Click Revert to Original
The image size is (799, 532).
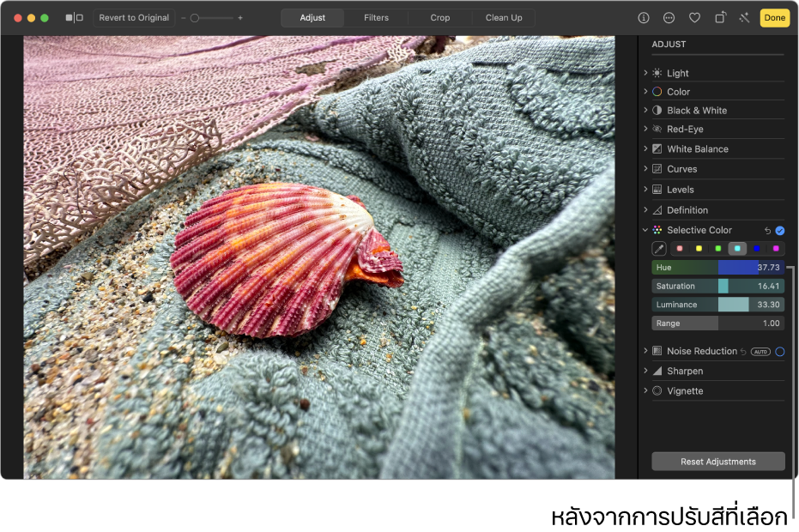134,17
